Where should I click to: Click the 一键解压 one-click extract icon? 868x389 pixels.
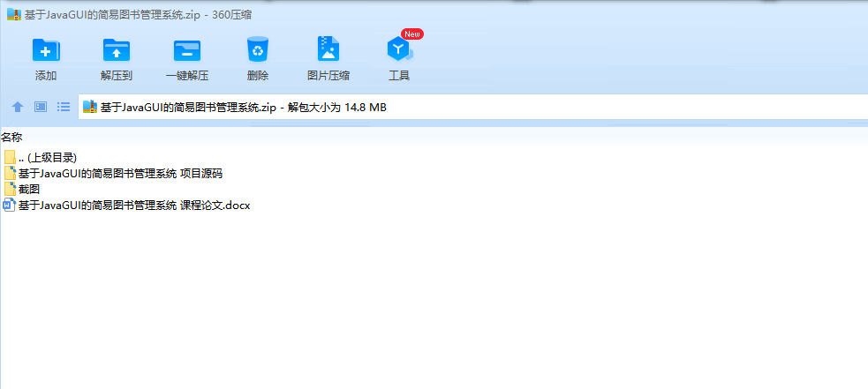pos(187,51)
